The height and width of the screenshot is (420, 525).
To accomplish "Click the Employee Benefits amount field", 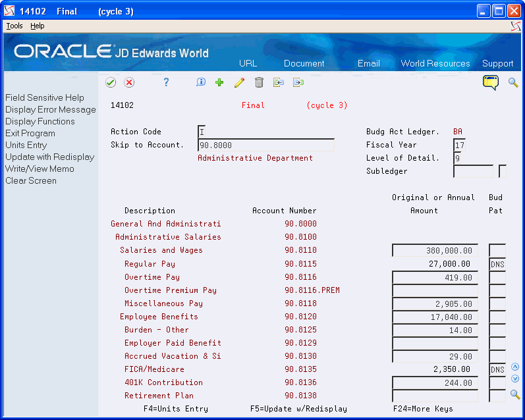I will (435, 317).
